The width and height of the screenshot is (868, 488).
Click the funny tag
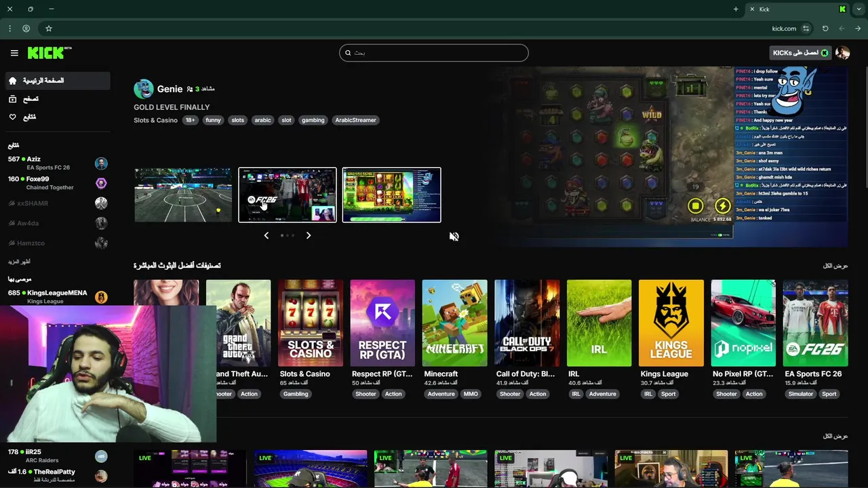(213, 120)
